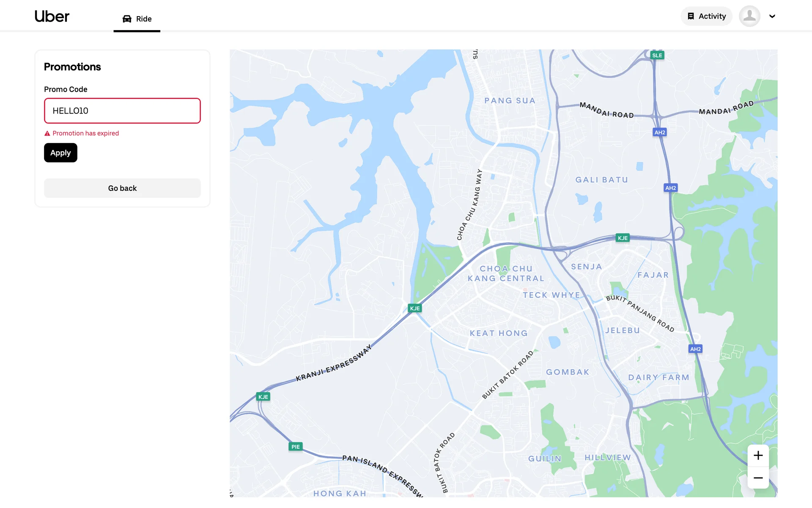Click the KJE marker above Keat Hong
The height and width of the screenshot is (508, 812).
[x=415, y=308]
